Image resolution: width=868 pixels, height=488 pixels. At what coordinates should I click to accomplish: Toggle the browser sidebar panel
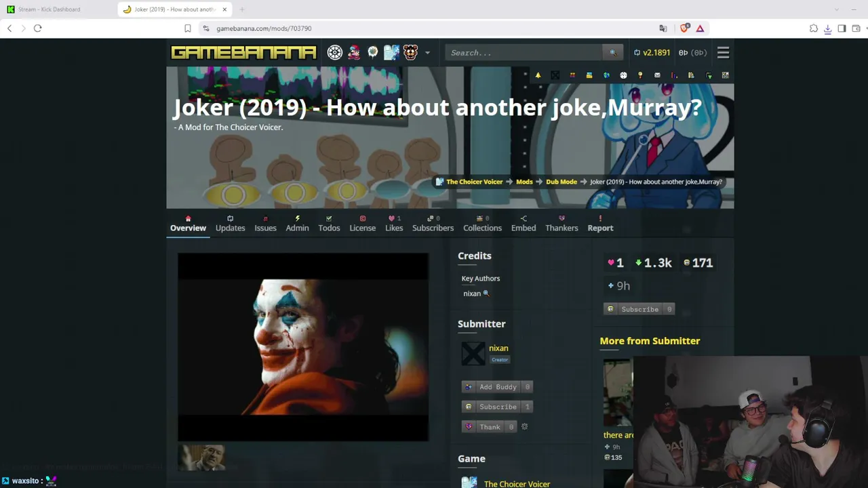(842, 28)
